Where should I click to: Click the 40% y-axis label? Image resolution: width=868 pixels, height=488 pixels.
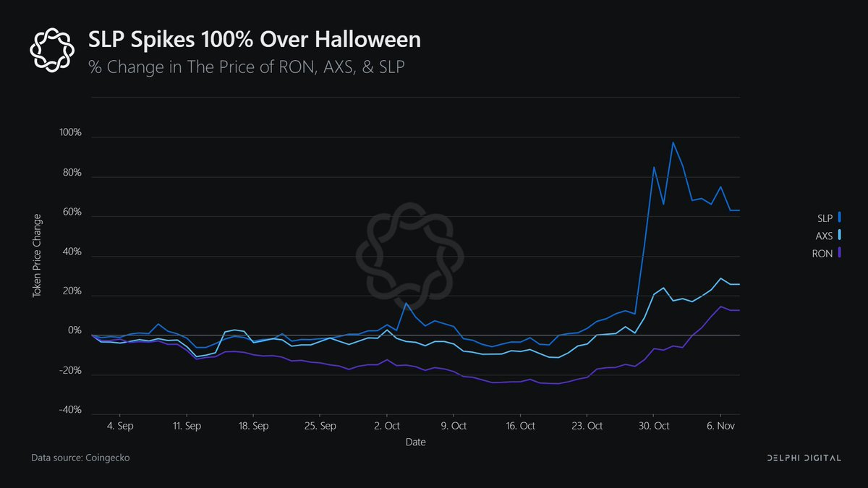[72, 252]
